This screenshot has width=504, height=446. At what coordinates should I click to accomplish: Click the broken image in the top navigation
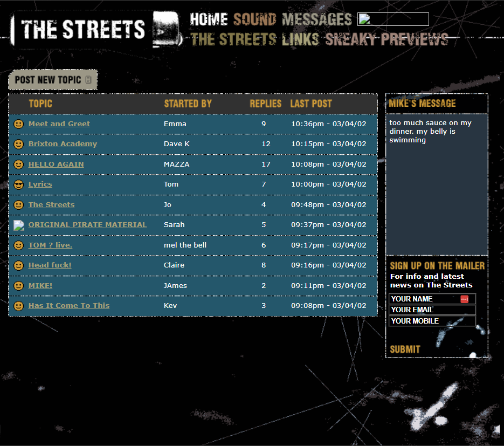click(x=393, y=19)
